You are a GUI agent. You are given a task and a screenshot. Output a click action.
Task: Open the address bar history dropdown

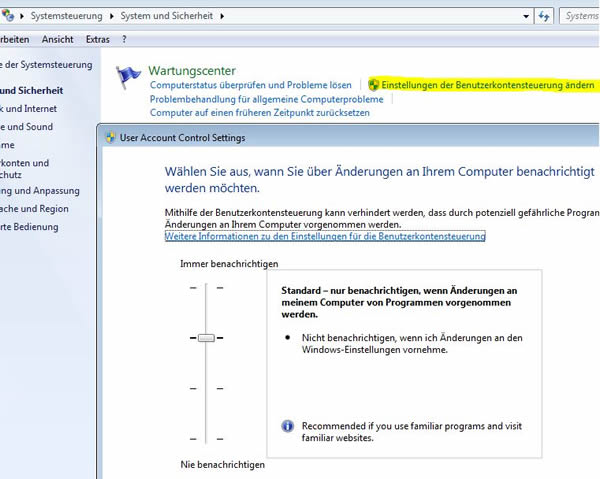coord(526,16)
